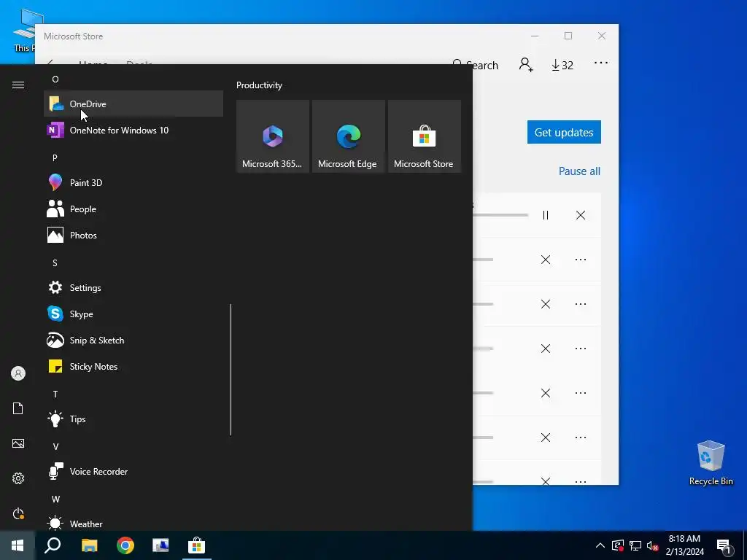Select Microsoft Store taskbar icon
747x560 pixels.
[x=196, y=545]
